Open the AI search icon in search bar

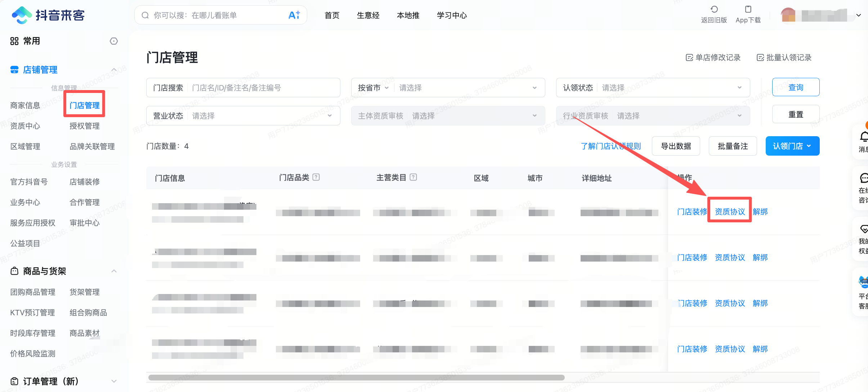click(x=294, y=15)
